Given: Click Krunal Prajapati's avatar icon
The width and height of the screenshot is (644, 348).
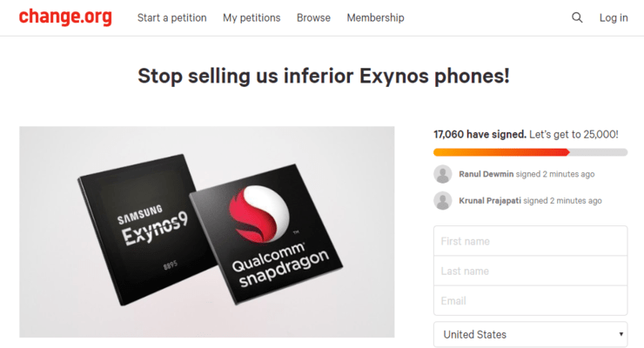Looking at the screenshot, I should [443, 201].
